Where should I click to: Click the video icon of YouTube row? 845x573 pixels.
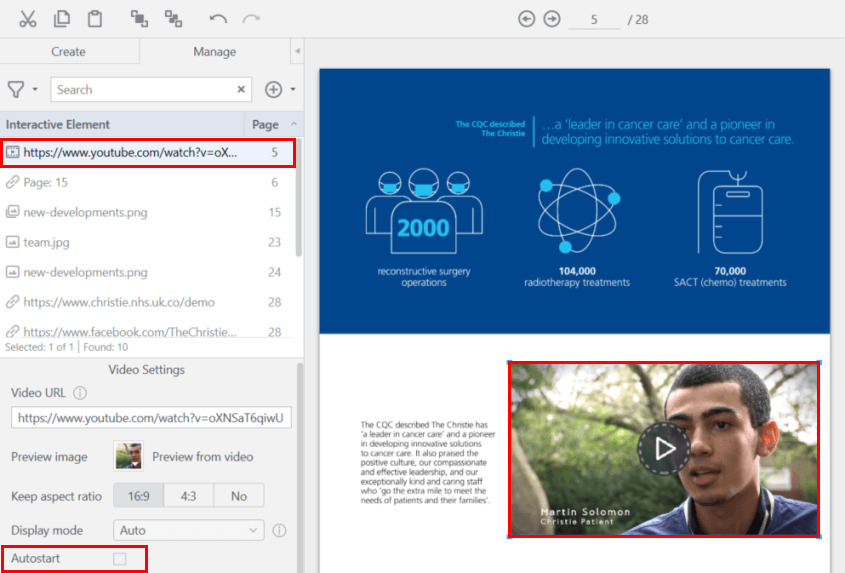pos(12,153)
